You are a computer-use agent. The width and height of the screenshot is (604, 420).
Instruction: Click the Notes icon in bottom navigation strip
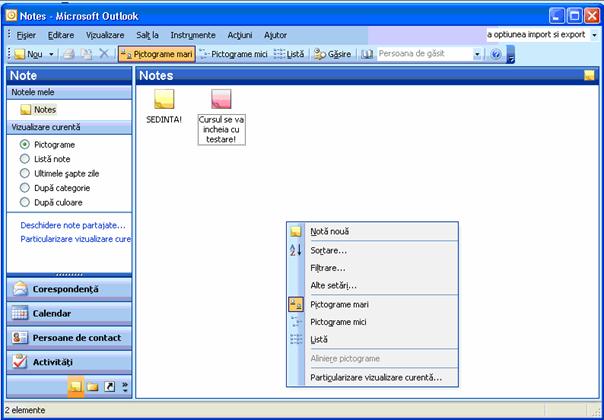pyautogui.click(x=75, y=385)
